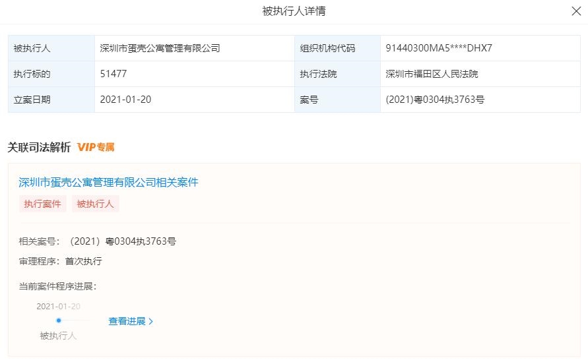Viewport: 588px width, 364px height.
Task: Click the chevron arrow next to 查看进展
Action: [150, 322]
